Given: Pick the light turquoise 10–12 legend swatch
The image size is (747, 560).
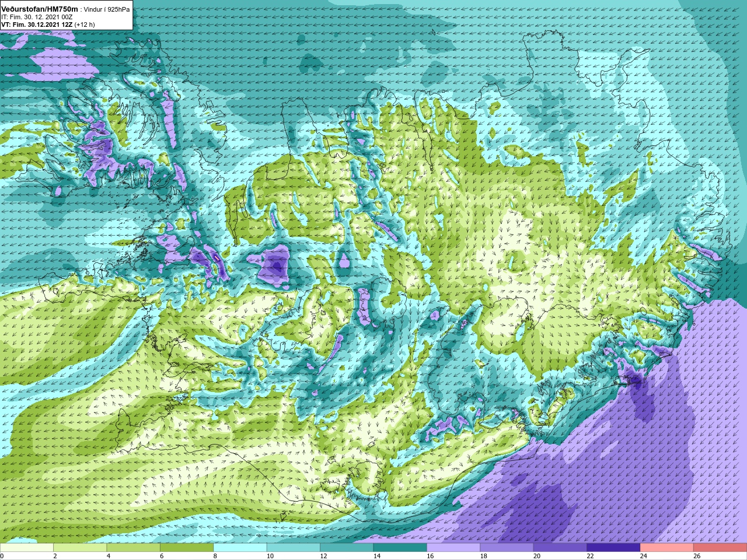Looking at the screenshot, I should point(293,548).
